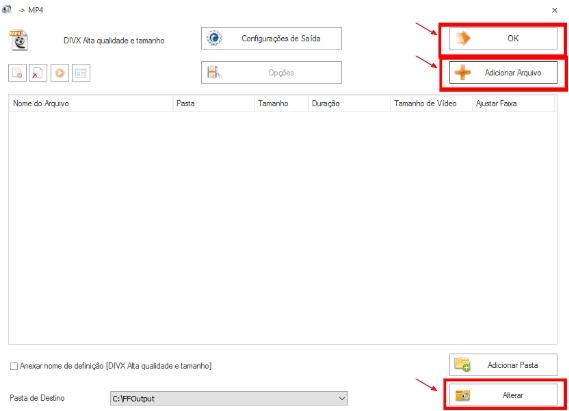Click the DIVX MP4 format icon
Image resolution: width=569 pixels, height=411 pixels.
[x=19, y=40]
